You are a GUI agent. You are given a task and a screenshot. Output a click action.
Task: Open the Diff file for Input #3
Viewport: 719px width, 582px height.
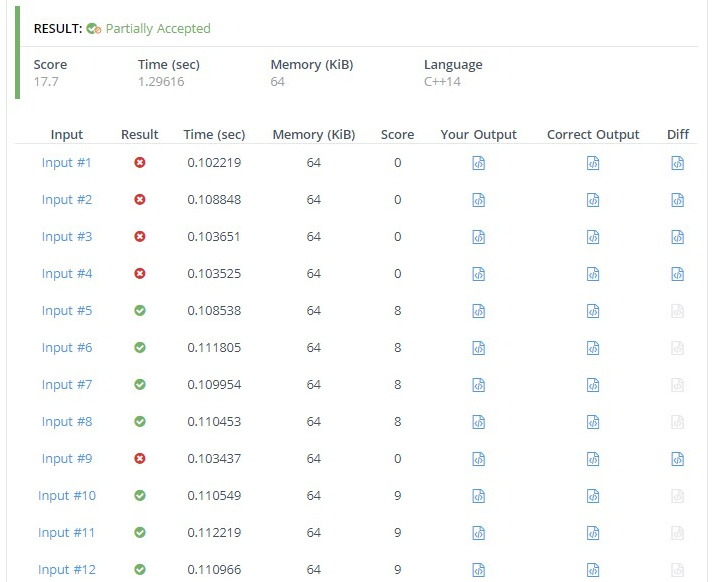click(677, 237)
